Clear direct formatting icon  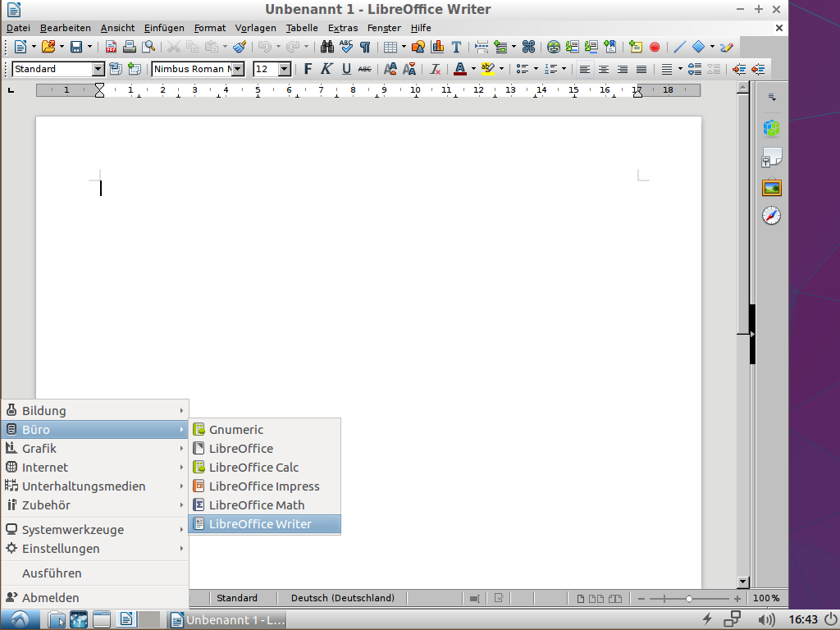(435, 69)
